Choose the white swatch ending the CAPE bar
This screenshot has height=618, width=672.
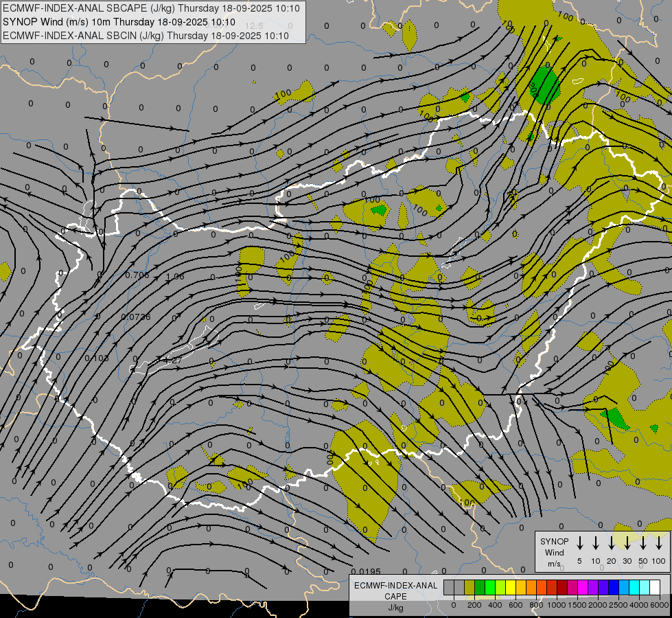click(655, 587)
